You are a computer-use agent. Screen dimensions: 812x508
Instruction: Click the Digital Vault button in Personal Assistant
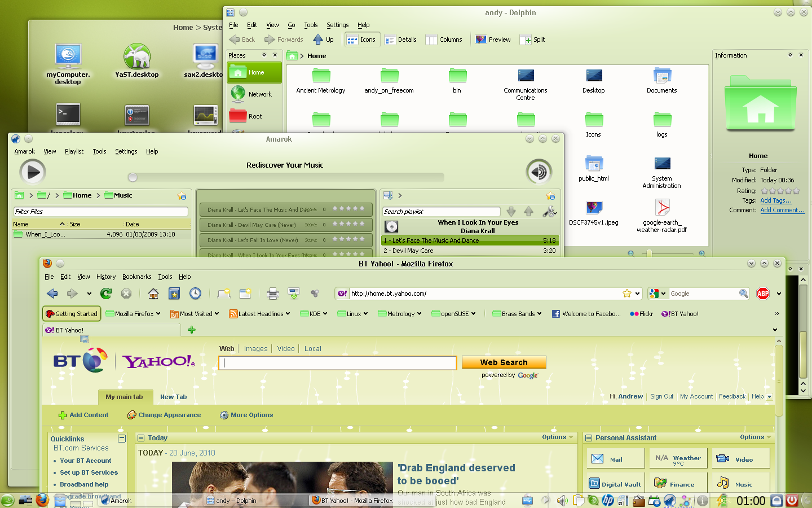(x=615, y=484)
